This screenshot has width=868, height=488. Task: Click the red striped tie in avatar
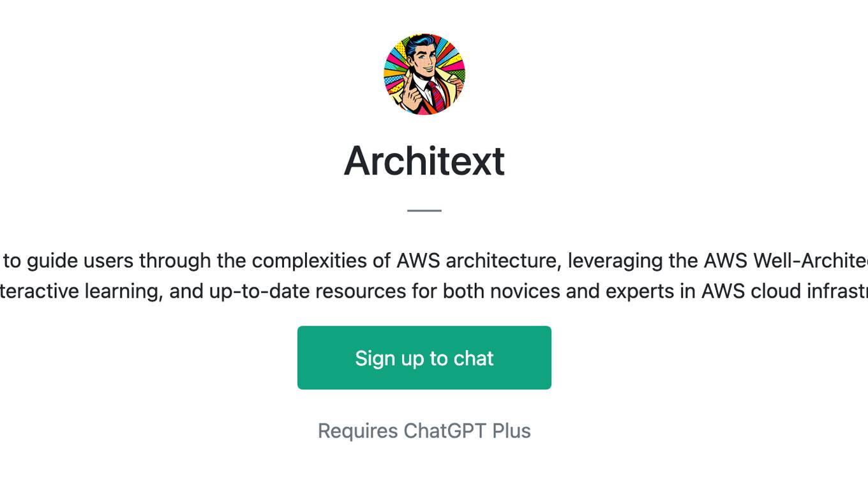point(436,95)
